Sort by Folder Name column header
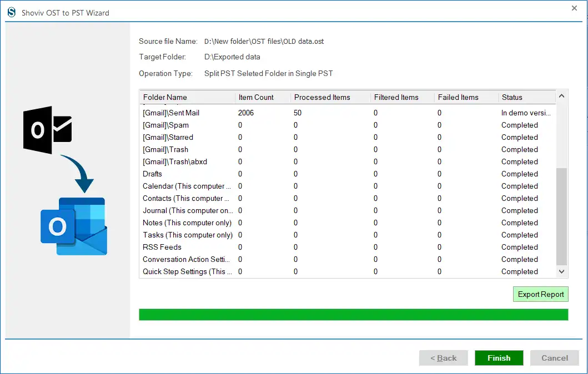The height and width of the screenshot is (374, 588). (x=187, y=97)
